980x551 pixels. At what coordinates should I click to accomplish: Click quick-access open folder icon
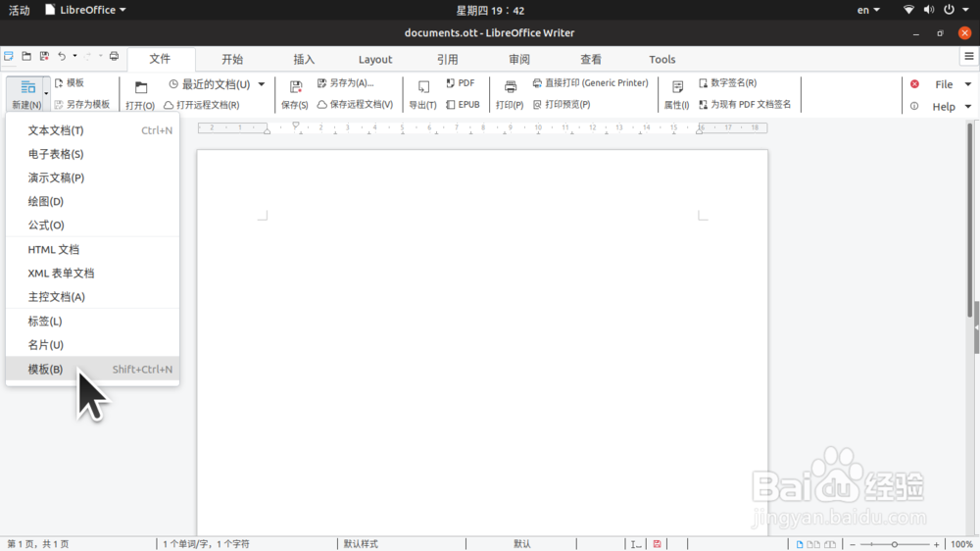pos(26,56)
